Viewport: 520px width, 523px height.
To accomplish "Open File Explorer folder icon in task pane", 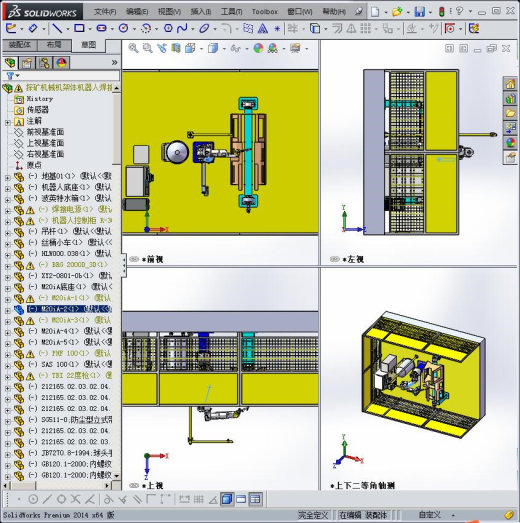I will [510, 113].
